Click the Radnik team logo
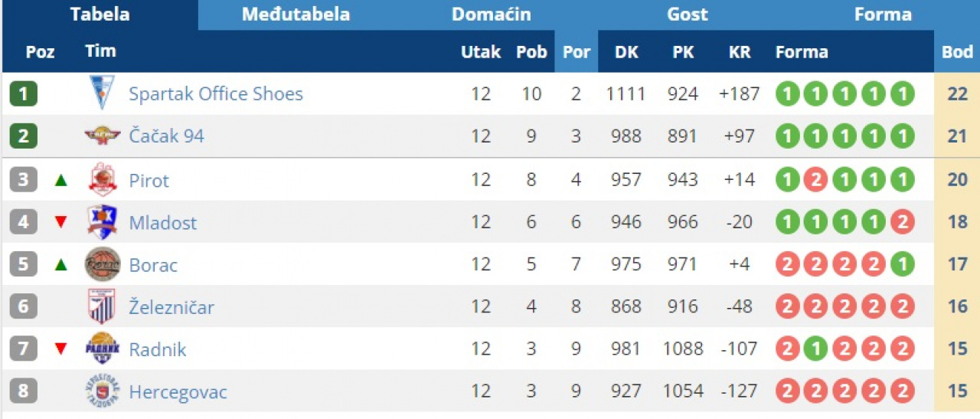 (102, 349)
